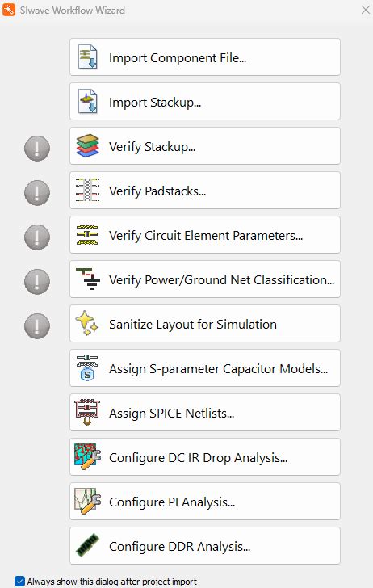The image size is (373, 588).
Task: Click the Verify Padstacks icon
Action: (x=87, y=190)
